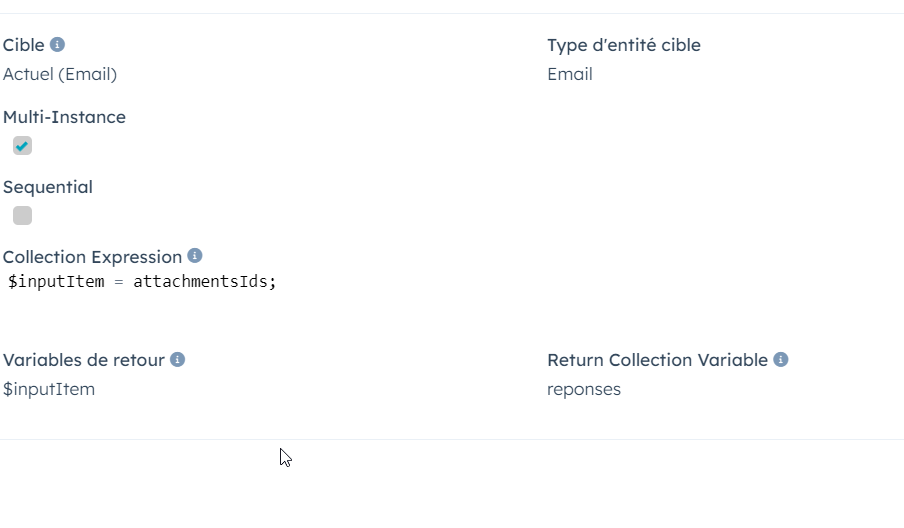
Task: Show info for Variables de retour
Action: [x=177, y=360]
